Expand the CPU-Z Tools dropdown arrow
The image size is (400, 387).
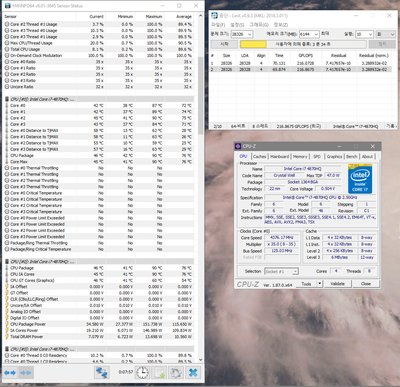pos(320,284)
